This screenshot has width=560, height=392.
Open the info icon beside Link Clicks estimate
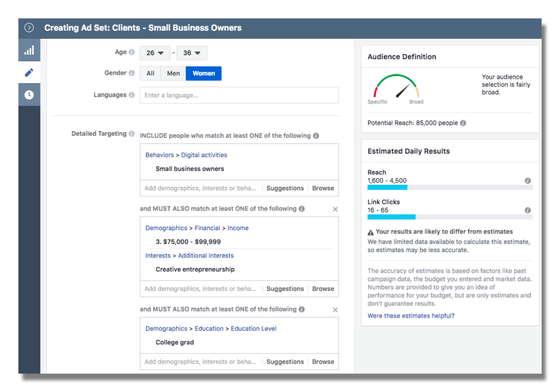527,210
